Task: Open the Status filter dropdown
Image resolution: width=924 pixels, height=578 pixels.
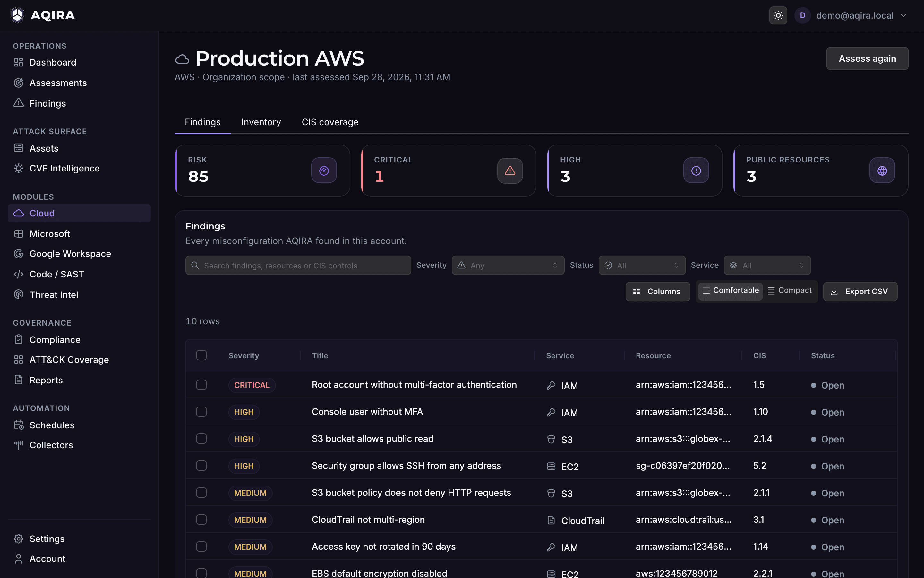Action: click(642, 265)
